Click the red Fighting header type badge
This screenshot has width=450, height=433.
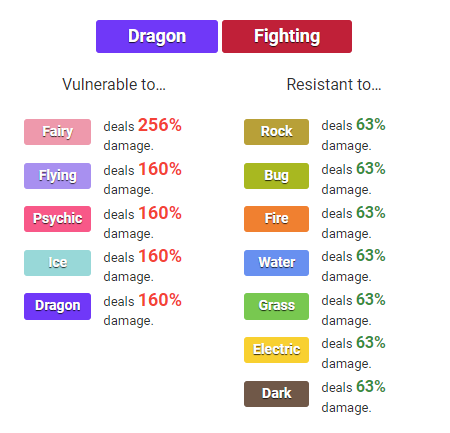pos(287,36)
